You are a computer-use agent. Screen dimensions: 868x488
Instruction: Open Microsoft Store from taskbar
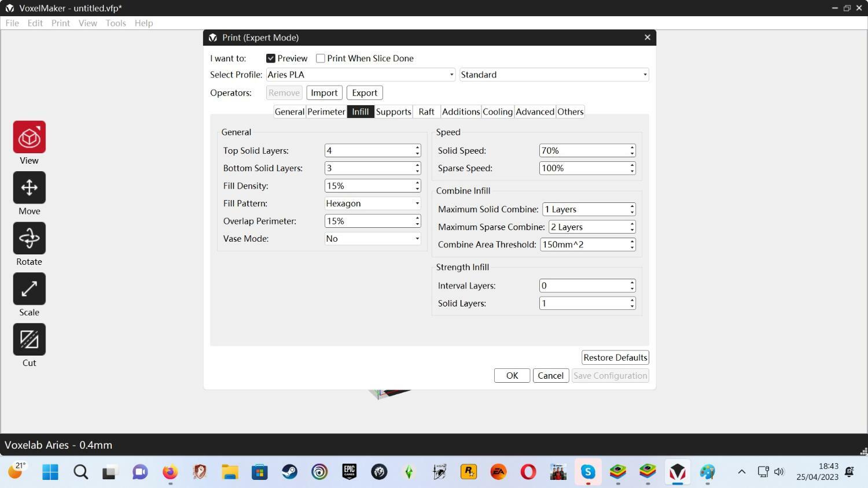[x=260, y=472]
